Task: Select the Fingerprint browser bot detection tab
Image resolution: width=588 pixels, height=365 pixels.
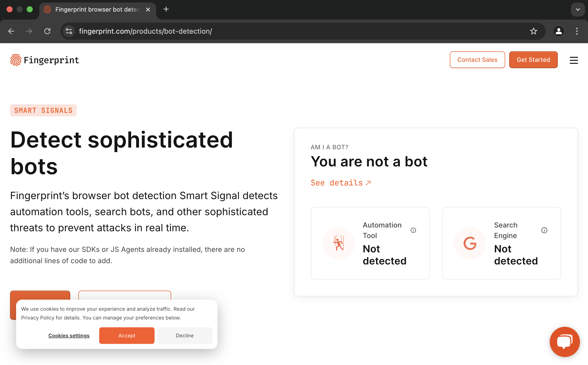Action: pos(97,10)
